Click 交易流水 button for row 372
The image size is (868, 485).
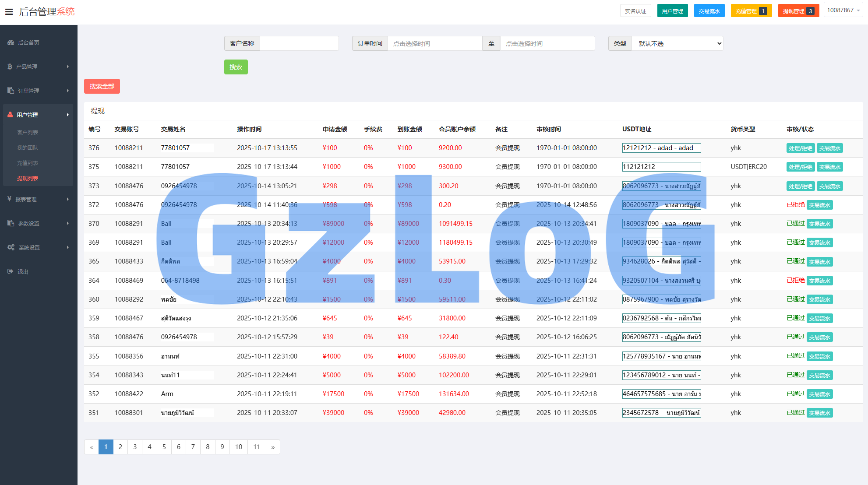(x=819, y=205)
